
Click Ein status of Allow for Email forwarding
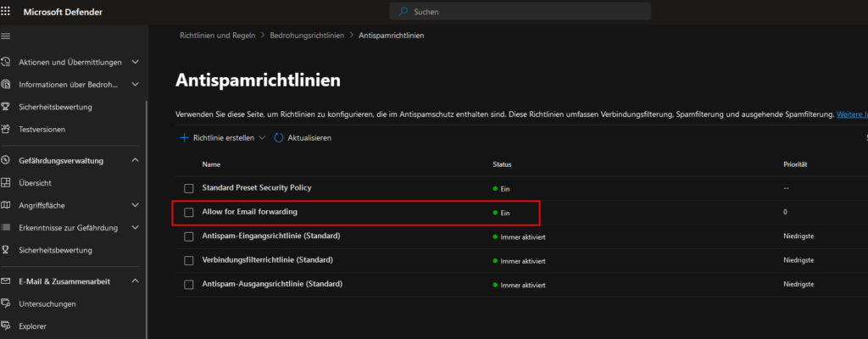click(501, 213)
